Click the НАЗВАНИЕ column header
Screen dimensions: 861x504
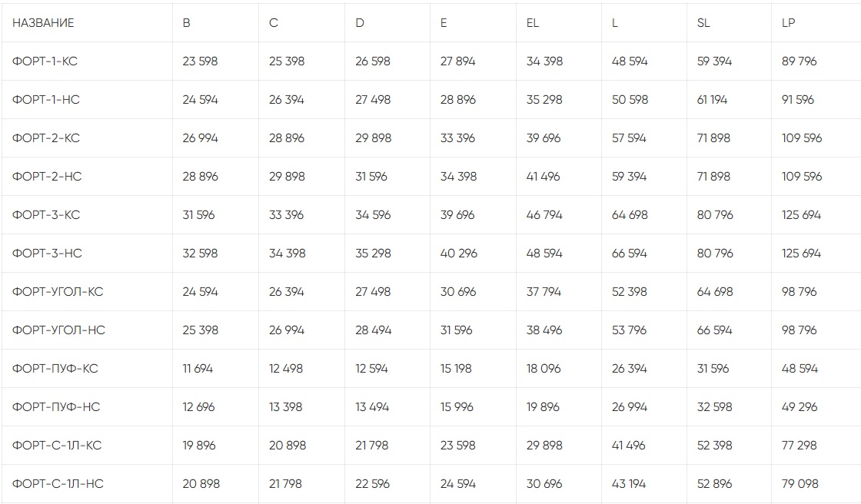pos(43,23)
